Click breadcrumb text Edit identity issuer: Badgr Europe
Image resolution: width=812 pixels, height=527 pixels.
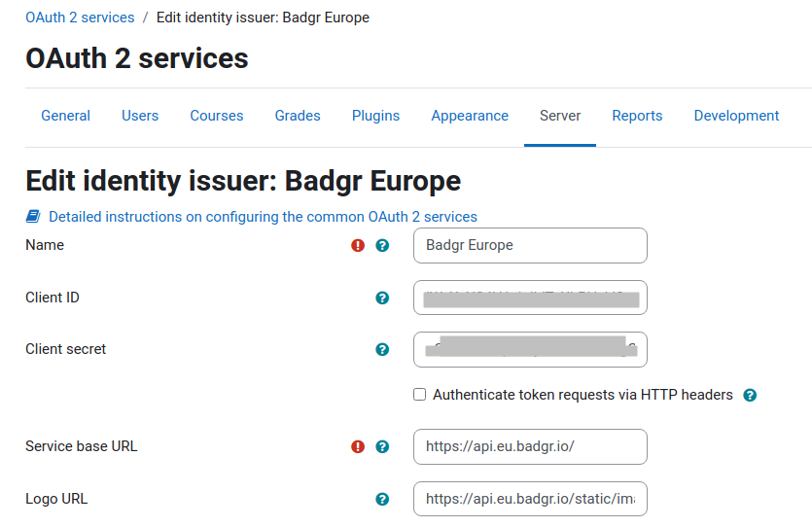pyautogui.click(x=263, y=18)
